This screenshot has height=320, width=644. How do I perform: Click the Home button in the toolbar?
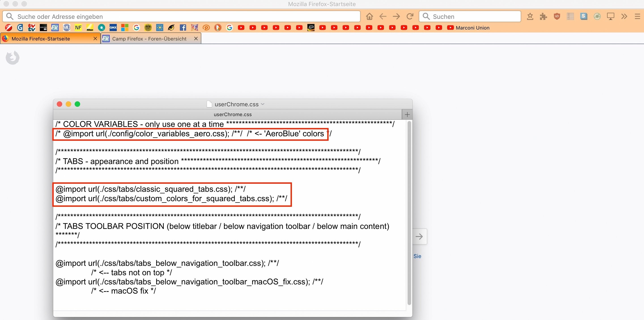369,17
